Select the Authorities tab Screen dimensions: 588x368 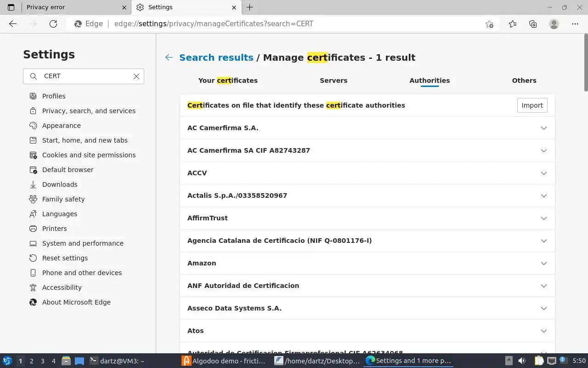(x=430, y=80)
